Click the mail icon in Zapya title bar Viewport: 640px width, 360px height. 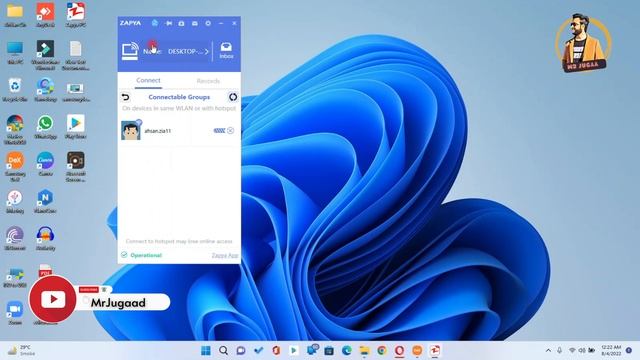(195, 24)
